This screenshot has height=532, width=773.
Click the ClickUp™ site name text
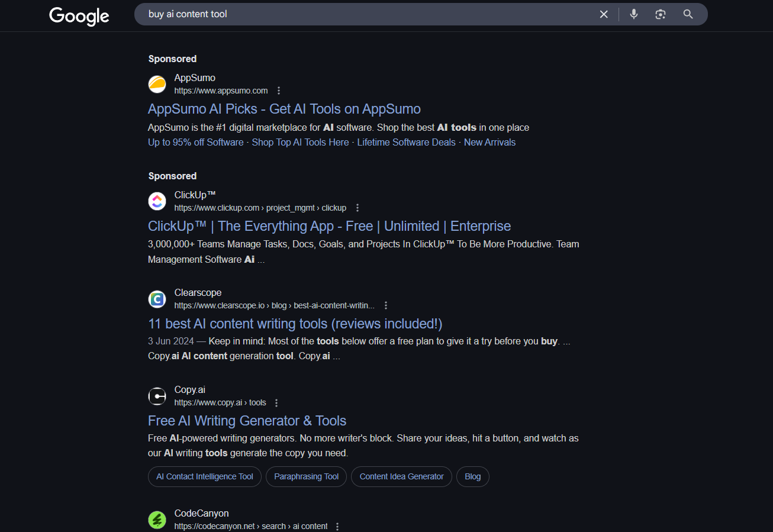coord(195,195)
